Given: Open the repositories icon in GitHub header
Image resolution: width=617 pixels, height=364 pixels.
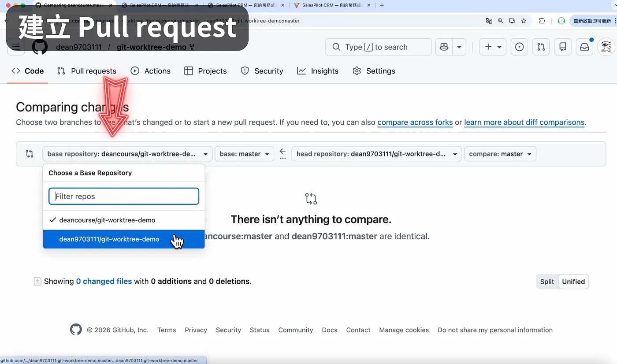Looking at the screenshot, I should click(x=563, y=47).
